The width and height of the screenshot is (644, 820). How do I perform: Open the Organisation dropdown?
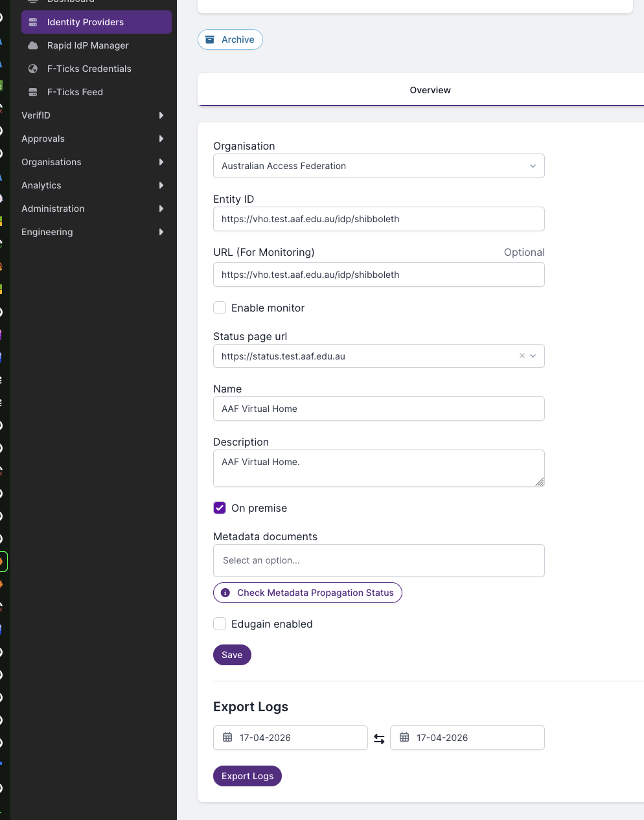tap(533, 166)
